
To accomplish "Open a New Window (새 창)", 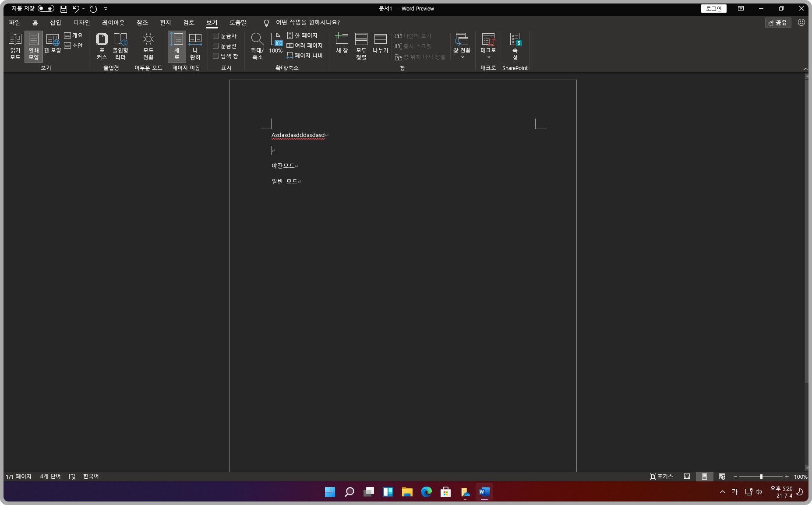I will tap(342, 44).
